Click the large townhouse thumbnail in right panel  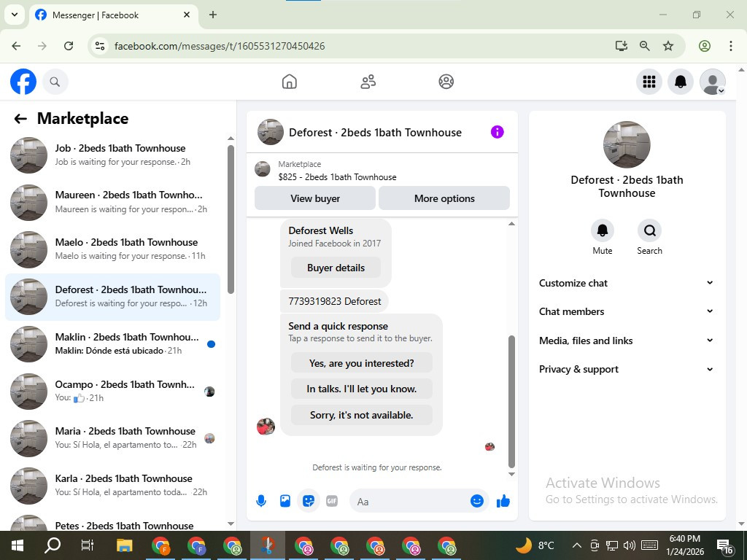627,145
